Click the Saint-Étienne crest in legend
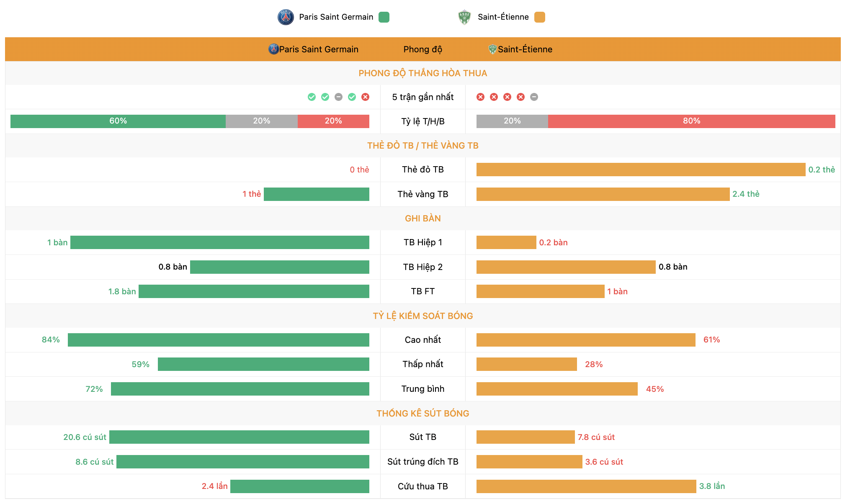 [x=464, y=17]
